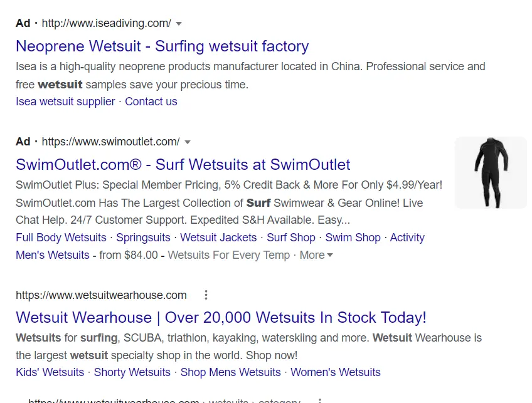Click the Activity sitelink
The image size is (532, 403).
(407, 238)
